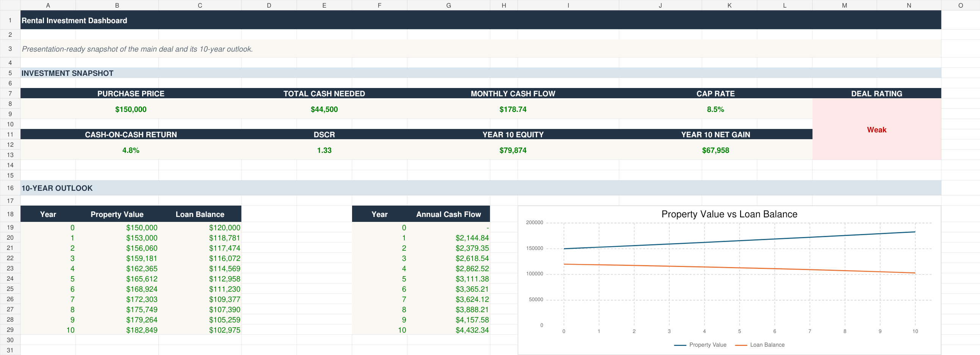Select the $153,000 property value cell

click(117, 238)
